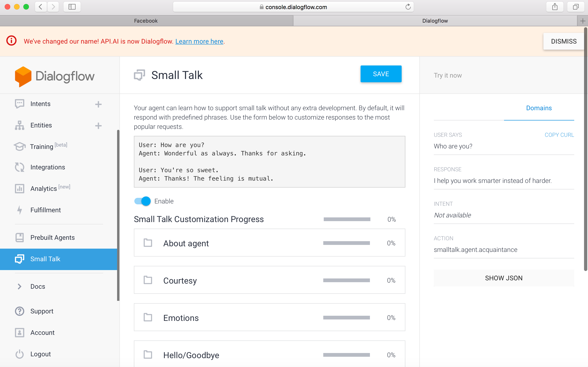Image resolution: width=588 pixels, height=367 pixels.
Task: Open Intents in sidebar
Action: pos(40,104)
